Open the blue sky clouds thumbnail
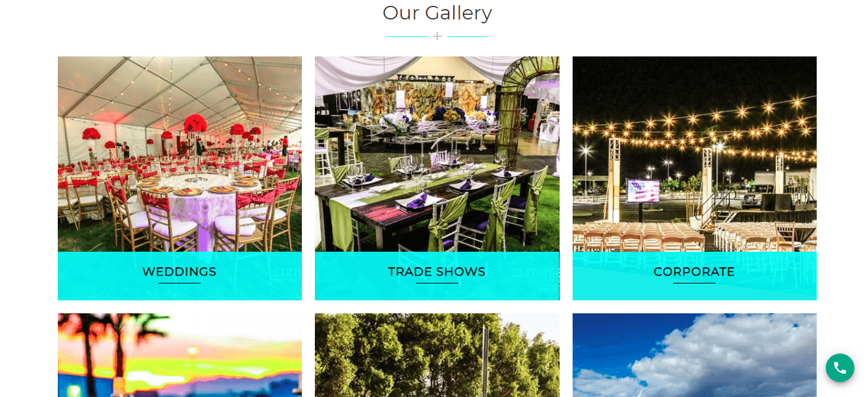 point(695,355)
